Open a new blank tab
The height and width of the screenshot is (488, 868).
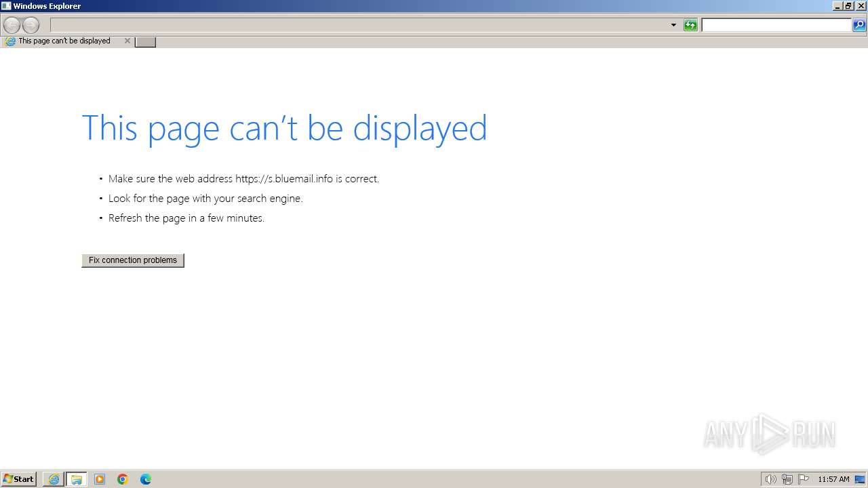click(145, 41)
